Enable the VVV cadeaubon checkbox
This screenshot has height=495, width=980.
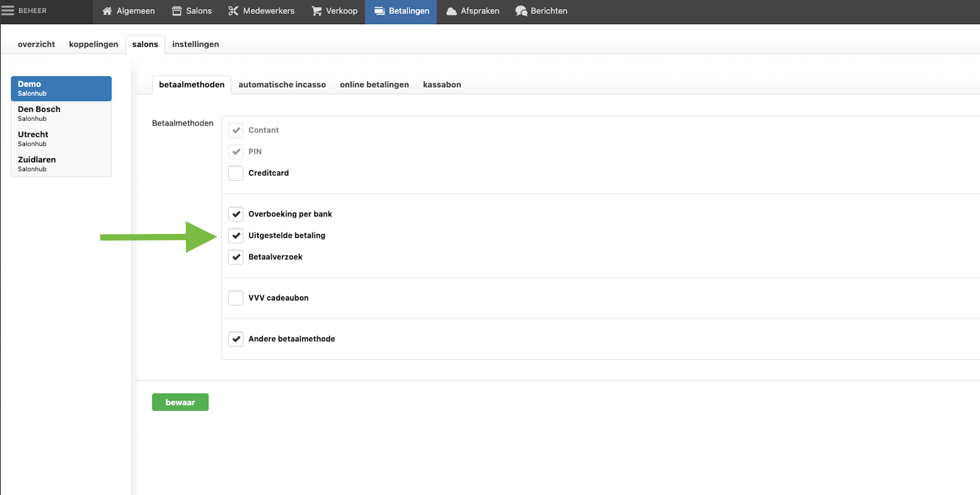tap(236, 298)
